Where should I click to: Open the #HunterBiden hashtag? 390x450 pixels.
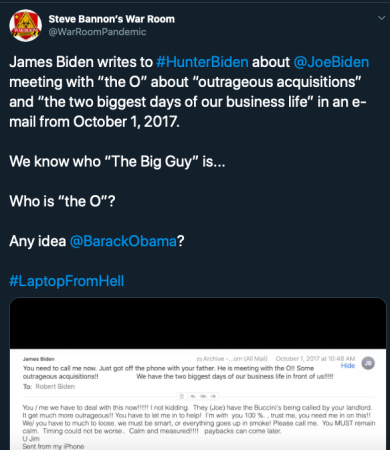(x=202, y=62)
